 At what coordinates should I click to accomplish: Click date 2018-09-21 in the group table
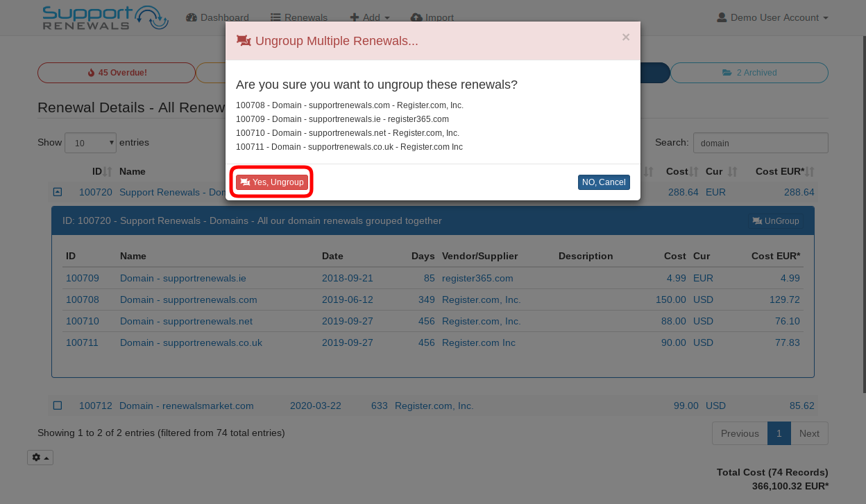tap(348, 278)
